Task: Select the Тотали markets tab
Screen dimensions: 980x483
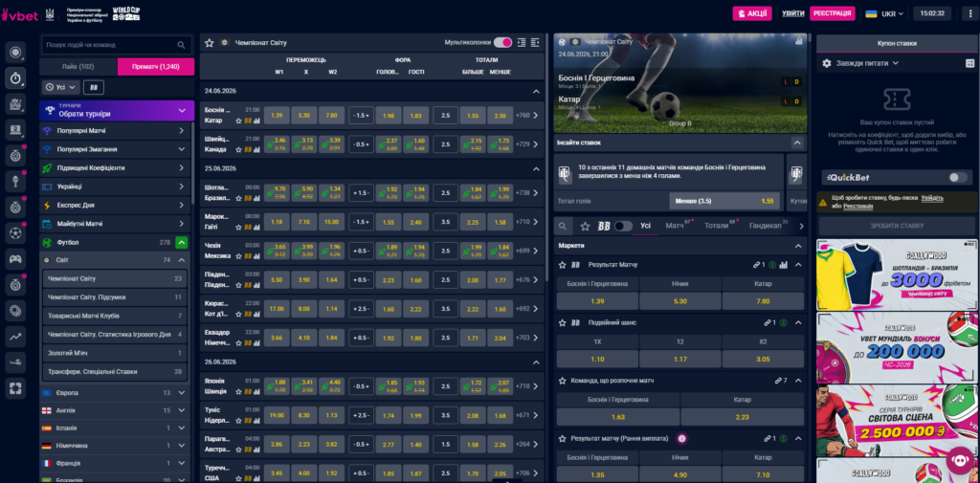Action: (x=717, y=226)
